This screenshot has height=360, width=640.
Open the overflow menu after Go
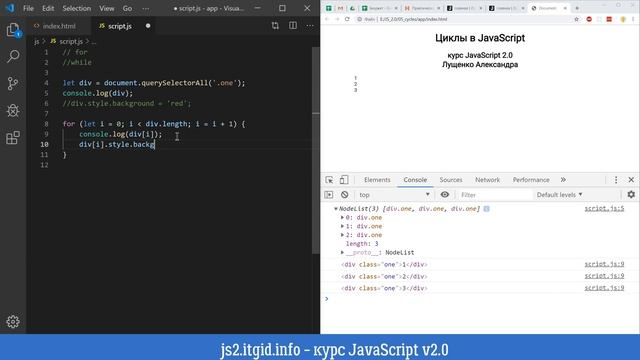click(x=145, y=8)
